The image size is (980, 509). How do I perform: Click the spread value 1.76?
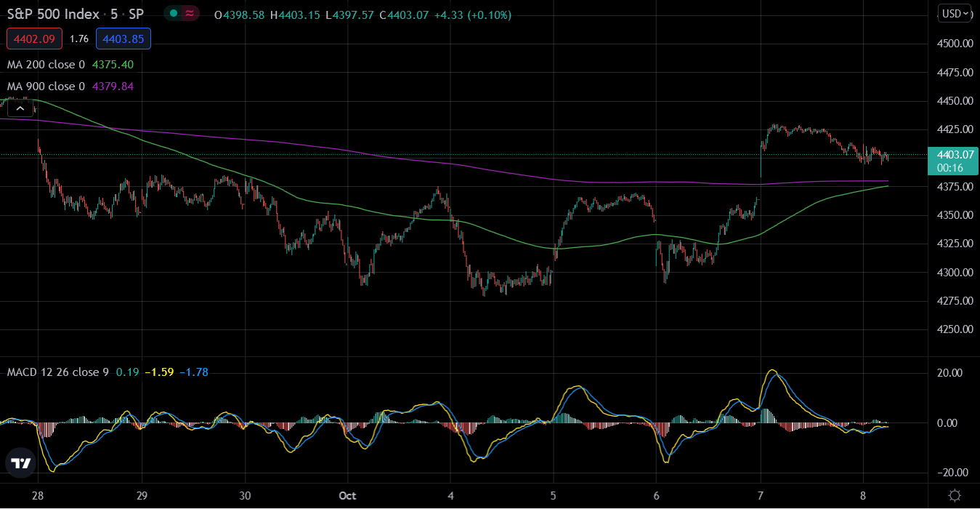79,39
